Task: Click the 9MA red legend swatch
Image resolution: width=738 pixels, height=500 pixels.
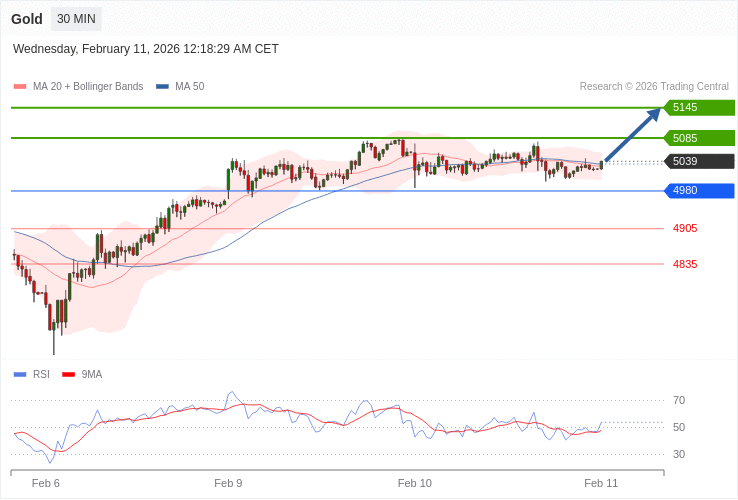Action: pos(68,375)
